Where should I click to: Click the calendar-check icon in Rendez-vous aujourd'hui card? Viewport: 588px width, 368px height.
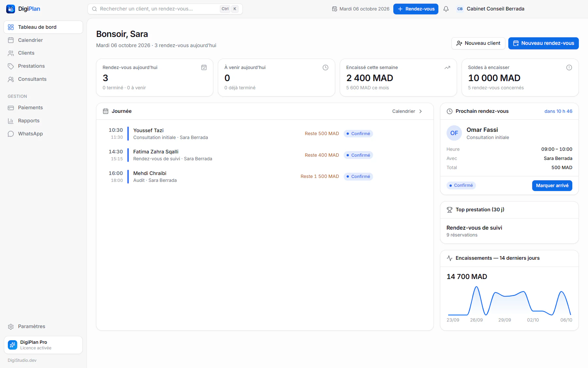(204, 67)
